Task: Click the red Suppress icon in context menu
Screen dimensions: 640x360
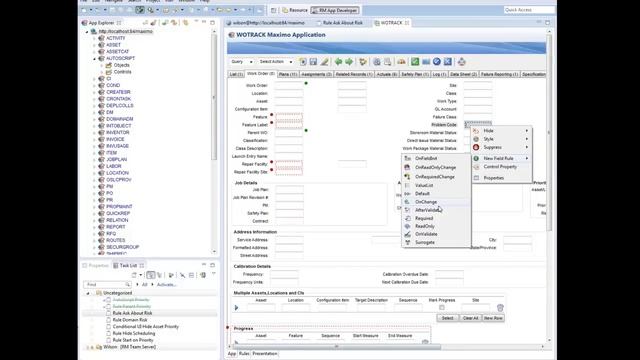Action: pos(476,147)
